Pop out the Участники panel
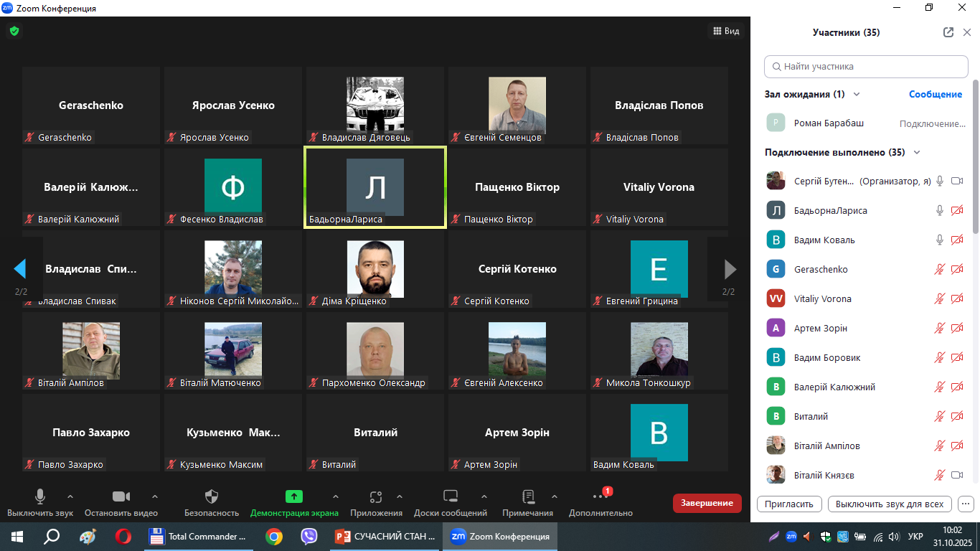980x551 pixels. [948, 32]
